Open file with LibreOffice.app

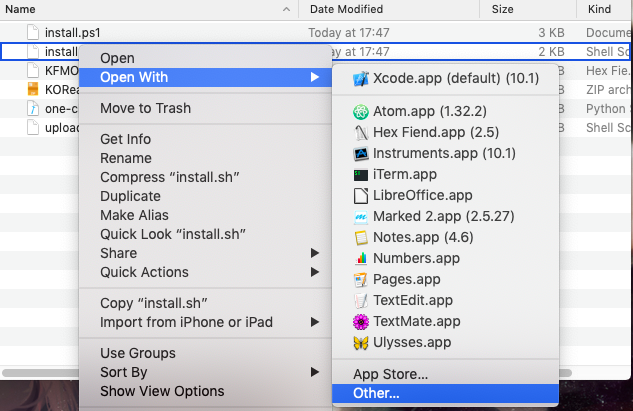tap(422, 195)
